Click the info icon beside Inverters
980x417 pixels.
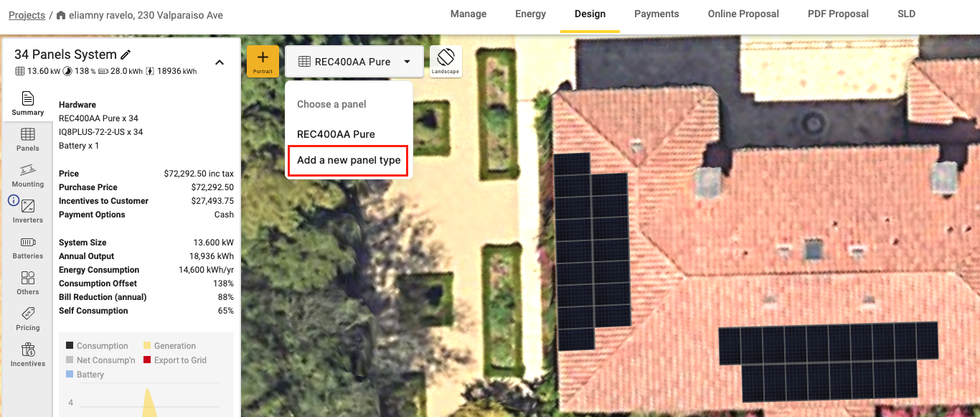click(14, 200)
